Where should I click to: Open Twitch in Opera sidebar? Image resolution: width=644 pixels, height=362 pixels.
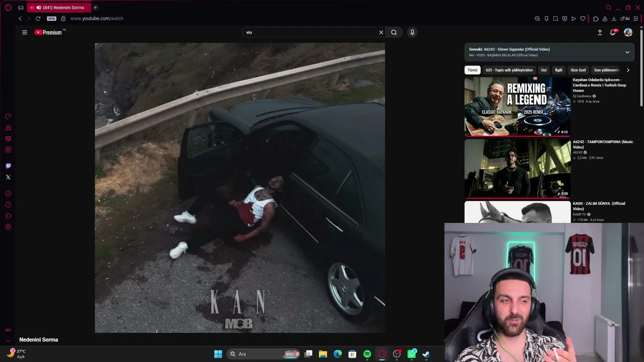(8, 166)
